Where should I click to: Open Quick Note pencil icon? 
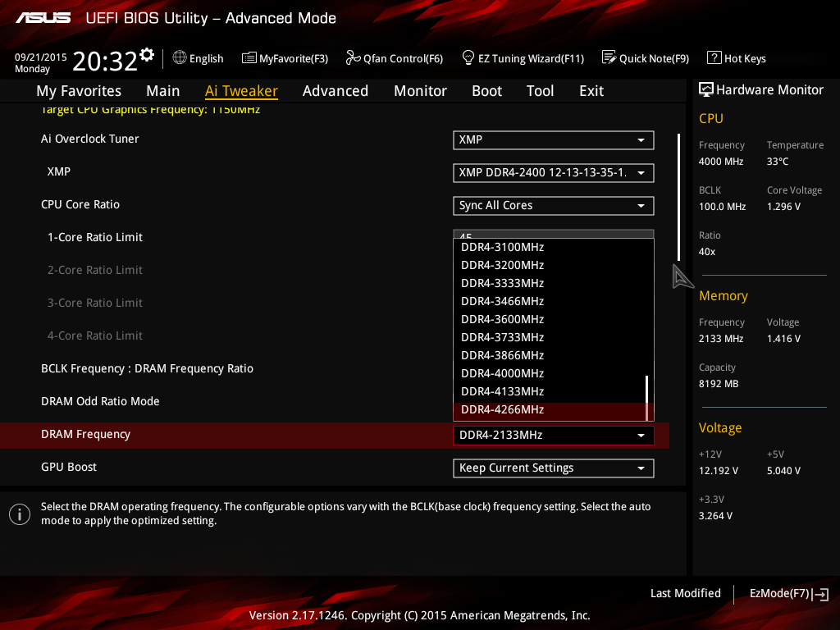(x=609, y=57)
